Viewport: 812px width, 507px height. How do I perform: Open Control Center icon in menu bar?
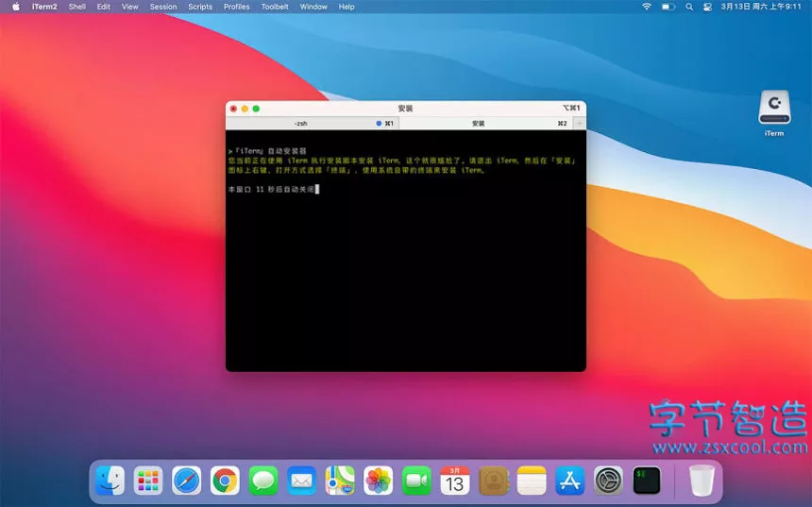coord(707,7)
